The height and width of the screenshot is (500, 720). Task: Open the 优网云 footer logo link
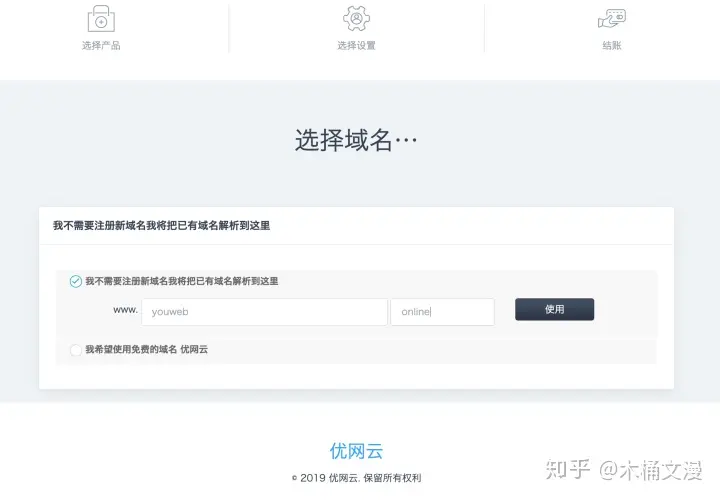pos(356,451)
